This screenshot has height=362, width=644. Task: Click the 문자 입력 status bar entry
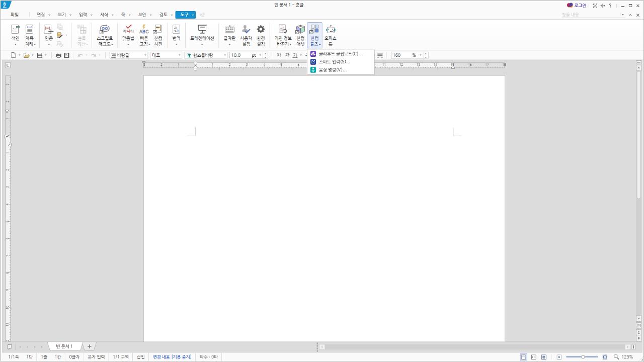click(96, 357)
